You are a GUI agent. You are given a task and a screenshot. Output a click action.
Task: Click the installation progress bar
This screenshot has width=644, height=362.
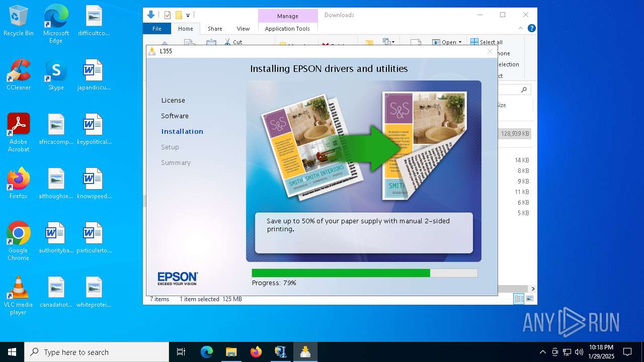pyautogui.click(x=364, y=273)
